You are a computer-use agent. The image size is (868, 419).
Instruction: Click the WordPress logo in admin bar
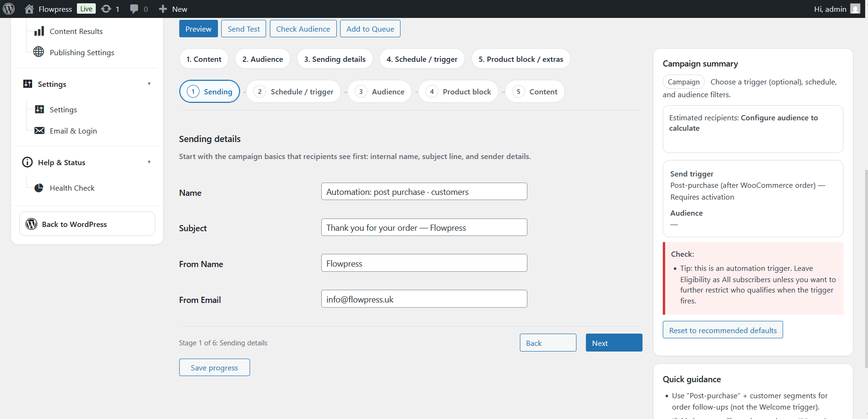(9, 9)
